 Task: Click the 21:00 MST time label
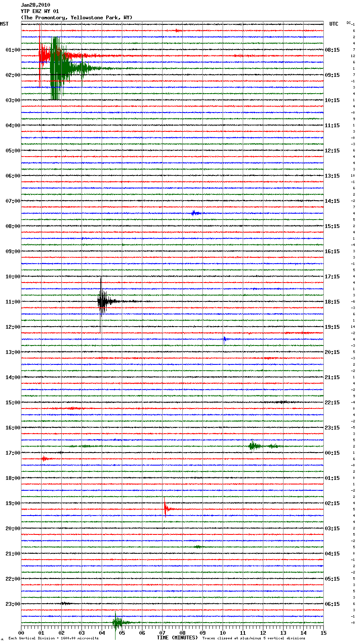pos(13,554)
